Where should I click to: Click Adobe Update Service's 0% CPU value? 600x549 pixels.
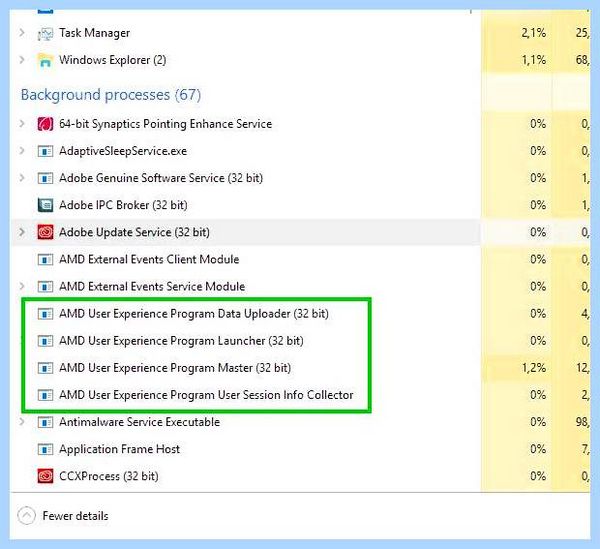point(538,232)
